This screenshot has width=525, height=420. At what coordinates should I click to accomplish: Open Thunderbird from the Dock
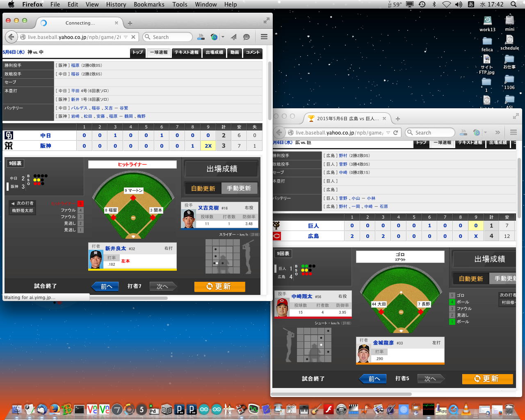point(41,409)
